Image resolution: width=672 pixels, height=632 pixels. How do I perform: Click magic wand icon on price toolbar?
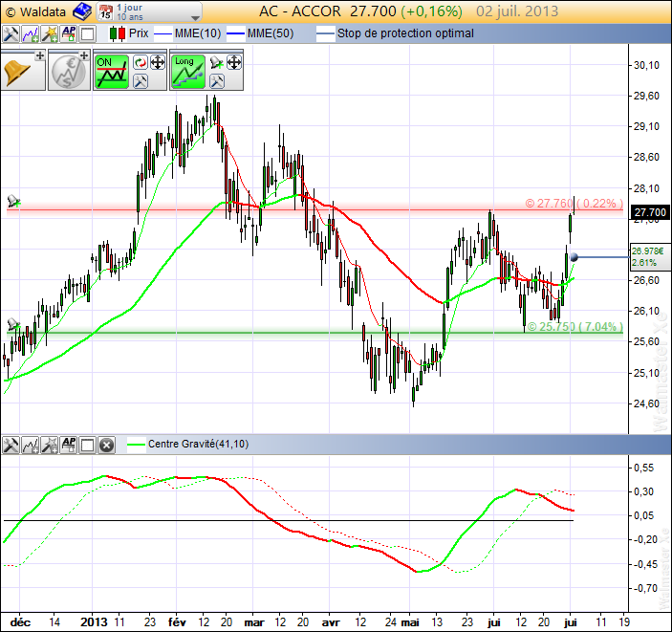[x=50, y=33]
